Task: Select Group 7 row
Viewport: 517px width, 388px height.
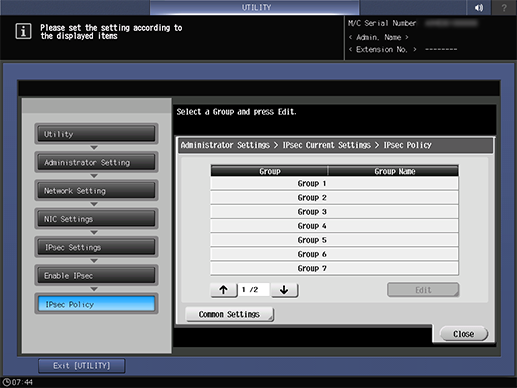Action: [334, 268]
